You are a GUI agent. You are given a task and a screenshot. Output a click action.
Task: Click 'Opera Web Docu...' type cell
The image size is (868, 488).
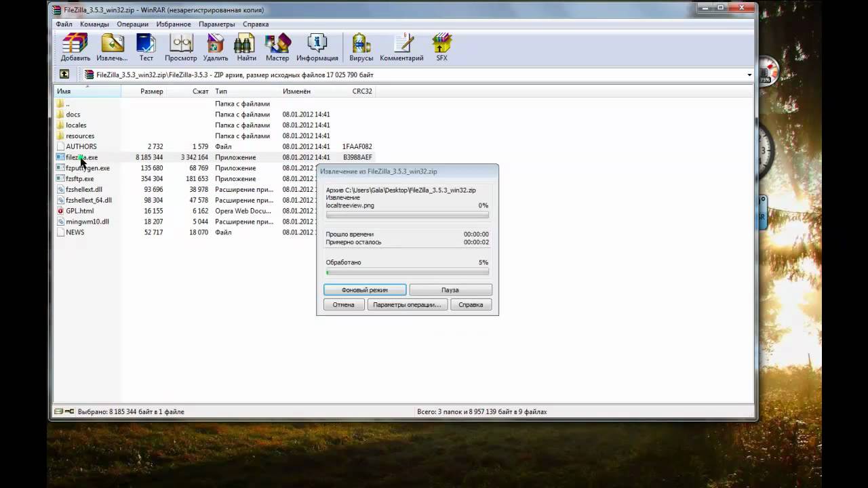tap(243, 211)
